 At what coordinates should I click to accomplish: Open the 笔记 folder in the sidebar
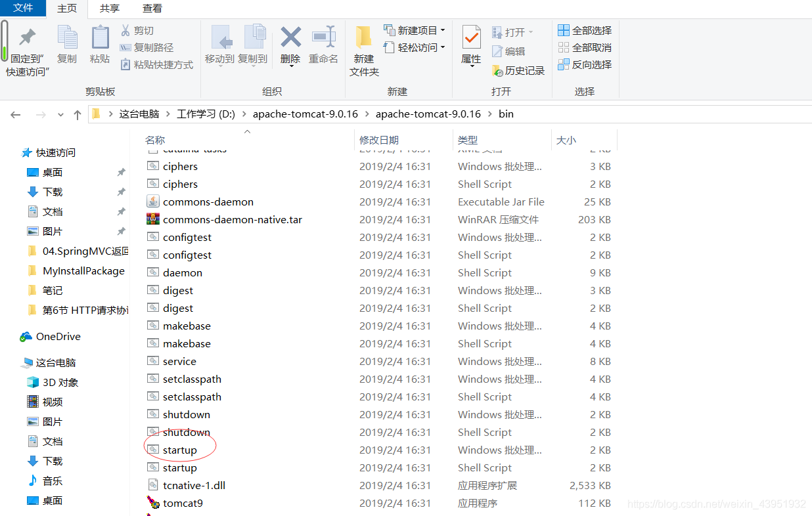[45, 290]
